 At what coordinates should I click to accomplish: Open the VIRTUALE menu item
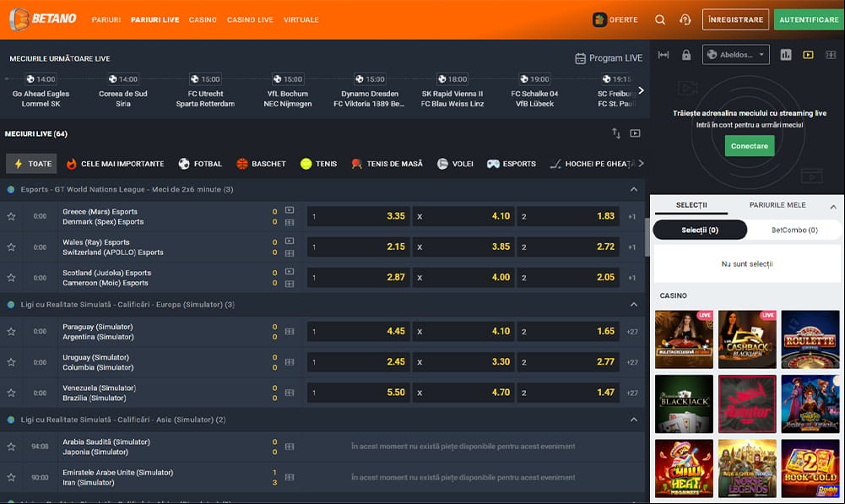click(301, 20)
